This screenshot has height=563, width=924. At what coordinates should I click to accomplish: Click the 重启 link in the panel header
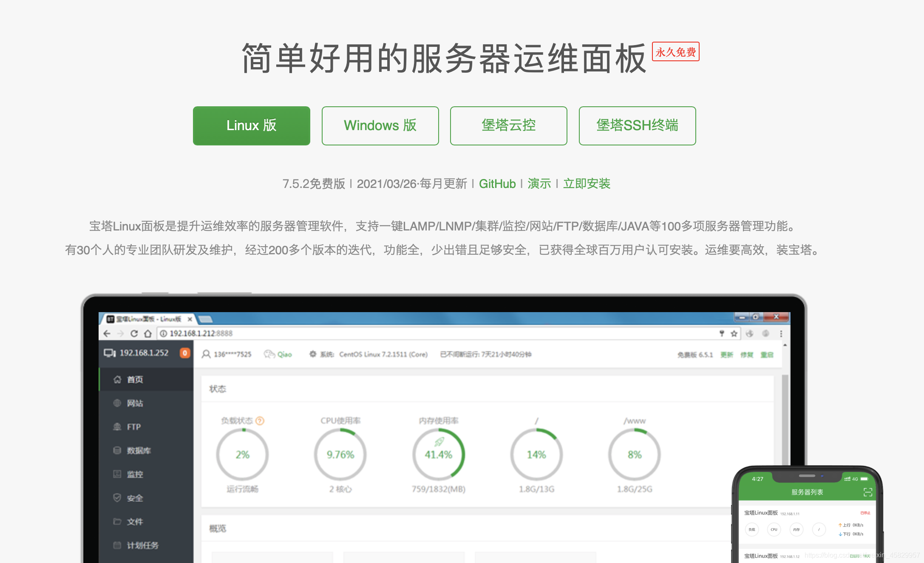coord(767,355)
